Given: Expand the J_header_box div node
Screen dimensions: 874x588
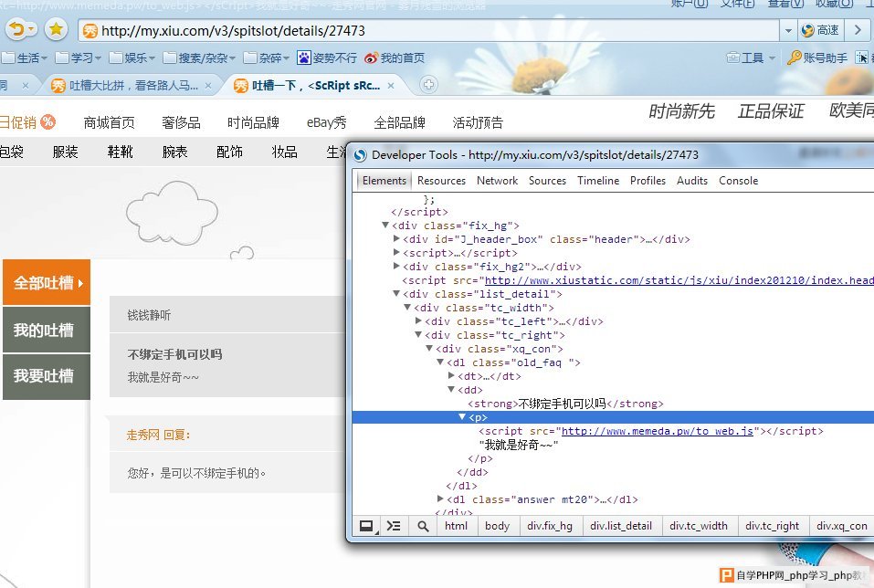Looking at the screenshot, I should click(x=396, y=238).
